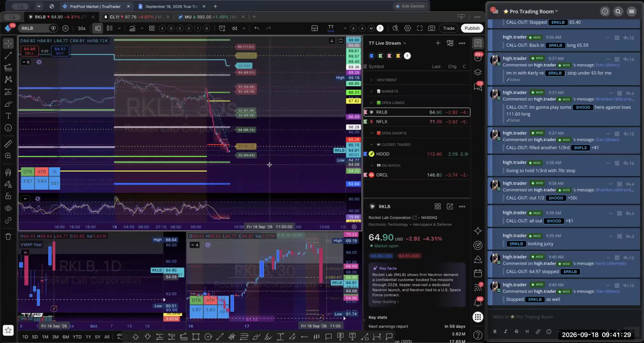This screenshot has width=644, height=343.
Task: Toggle the X quick button in top toolbar
Action: [x=162, y=28]
